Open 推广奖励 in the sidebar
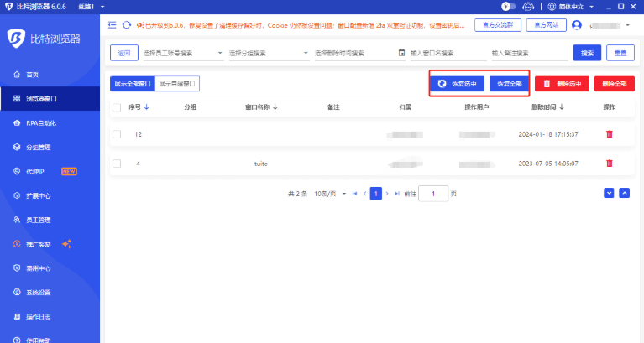This screenshot has width=644, height=343. (x=50, y=244)
